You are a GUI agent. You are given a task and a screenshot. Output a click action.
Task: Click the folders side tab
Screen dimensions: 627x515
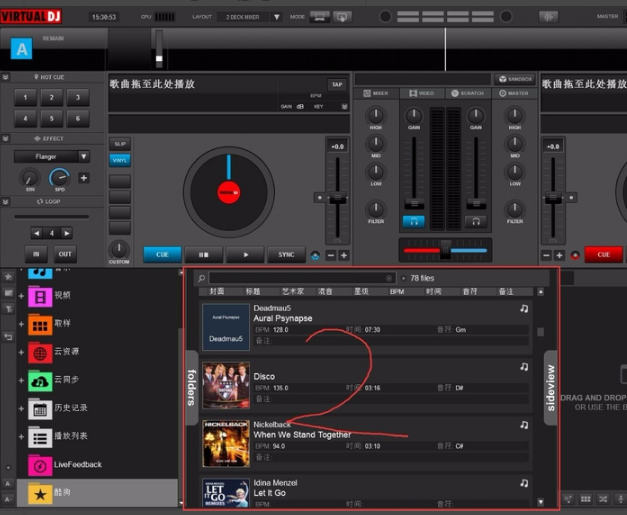point(192,387)
